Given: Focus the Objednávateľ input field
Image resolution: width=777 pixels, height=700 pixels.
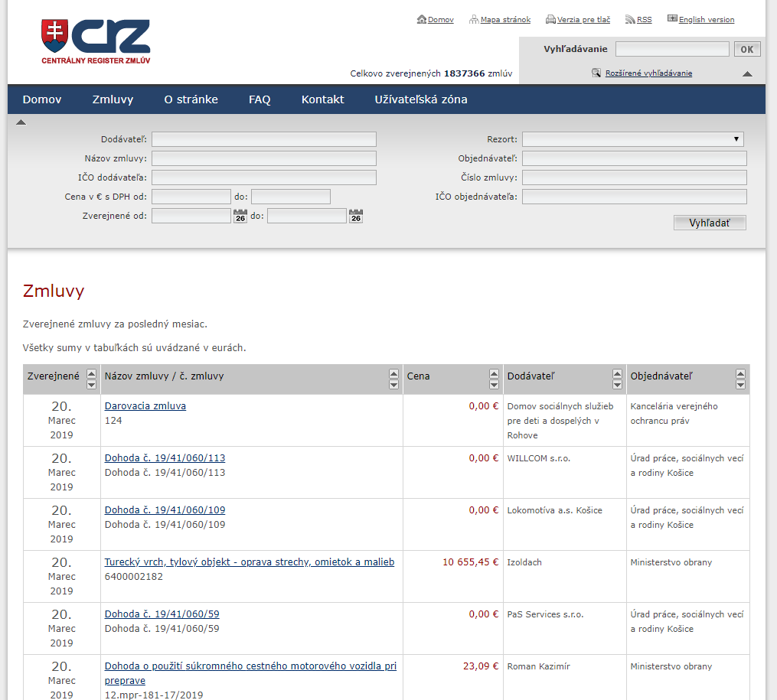Looking at the screenshot, I should coord(635,158).
